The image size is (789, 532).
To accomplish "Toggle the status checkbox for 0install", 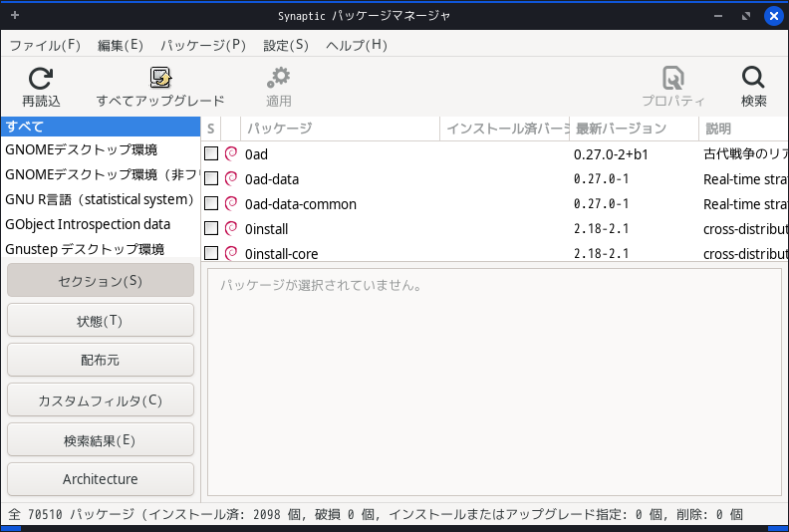I will (211, 229).
